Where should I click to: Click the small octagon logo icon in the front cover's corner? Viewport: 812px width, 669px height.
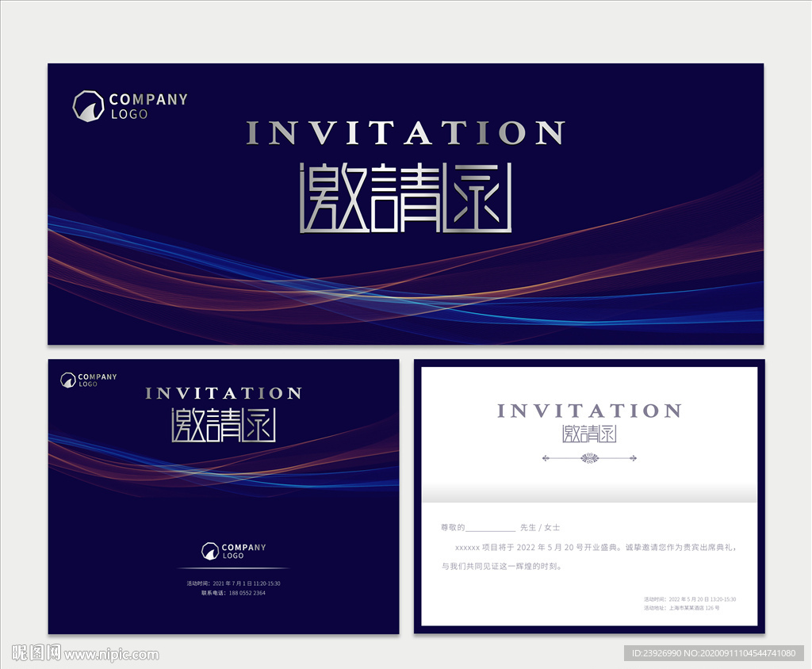(x=68, y=380)
